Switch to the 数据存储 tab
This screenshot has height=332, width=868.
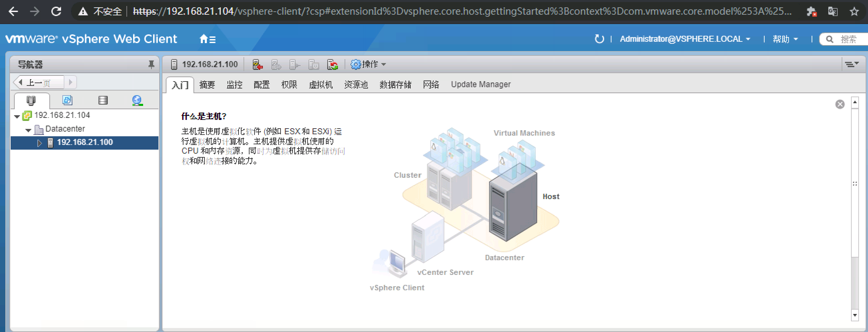click(x=395, y=85)
